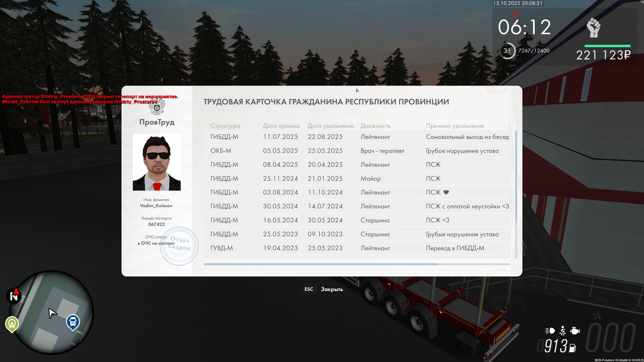
Task: Click the Перевод в ГИБДД-М reason
Action: [455, 248]
